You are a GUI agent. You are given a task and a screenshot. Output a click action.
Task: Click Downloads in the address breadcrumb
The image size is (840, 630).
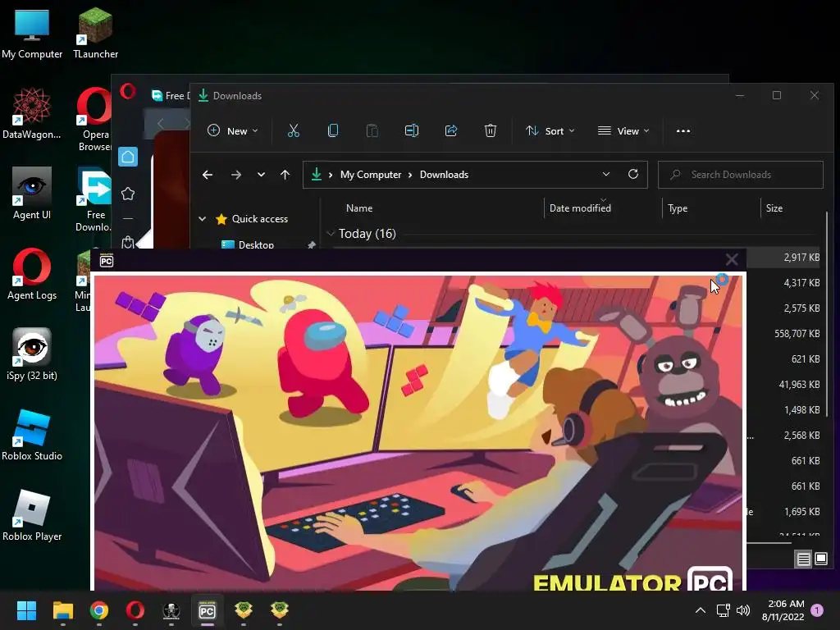tap(444, 175)
